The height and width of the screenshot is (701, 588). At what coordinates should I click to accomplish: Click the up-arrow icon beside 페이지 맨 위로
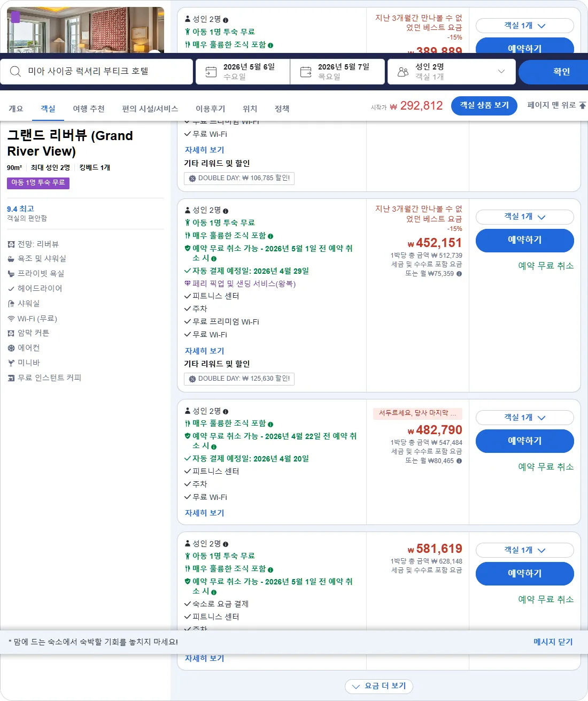click(583, 105)
